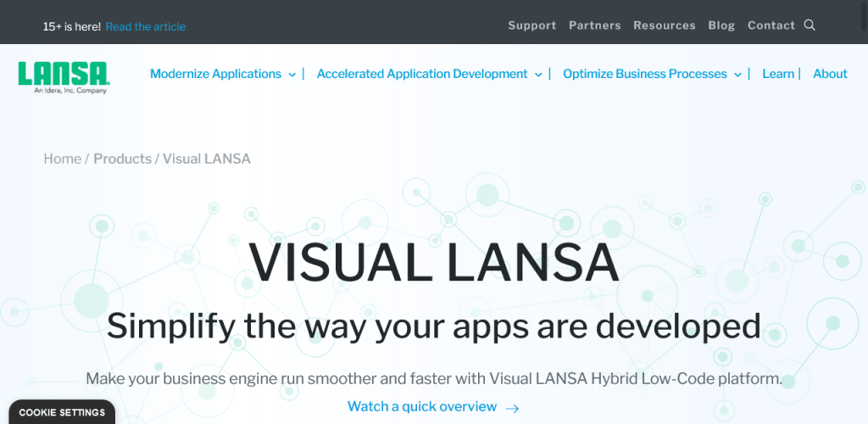
Task: Expand the Modernize Applications chevron
Action: tap(292, 75)
